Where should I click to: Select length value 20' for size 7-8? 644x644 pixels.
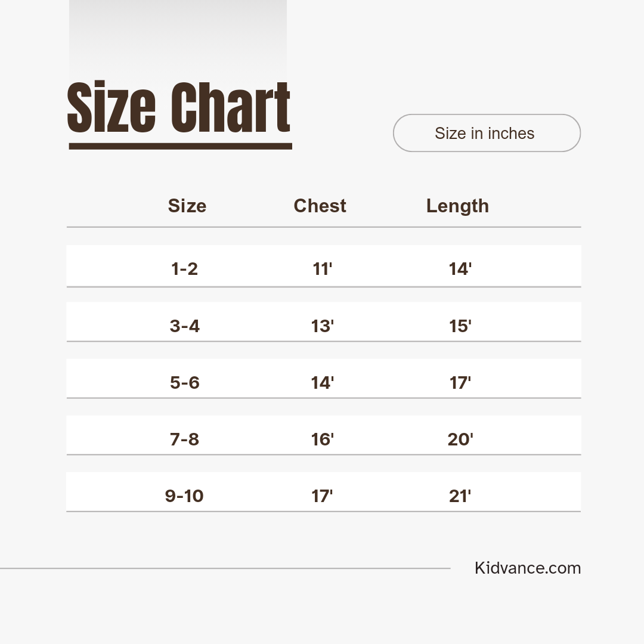460,439
